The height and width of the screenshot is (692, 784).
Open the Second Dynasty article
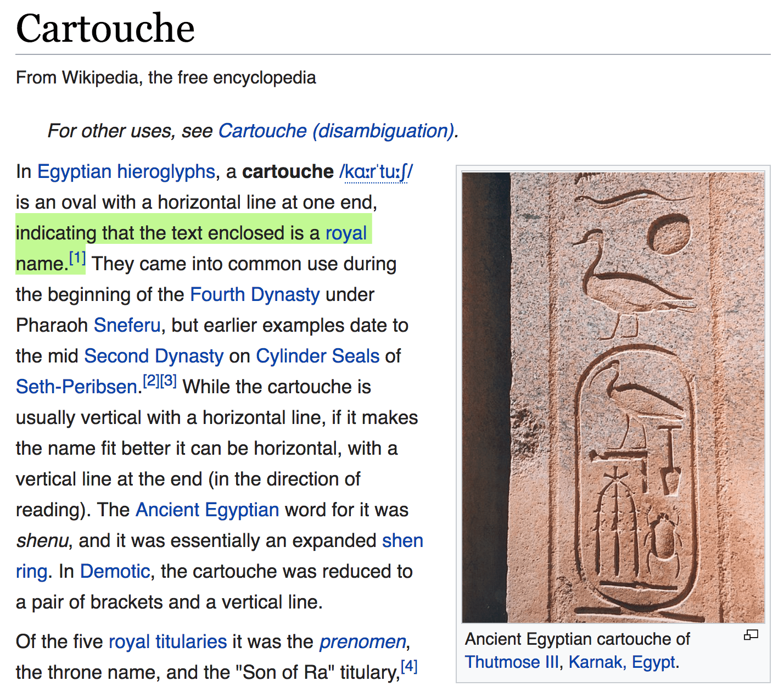click(153, 356)
